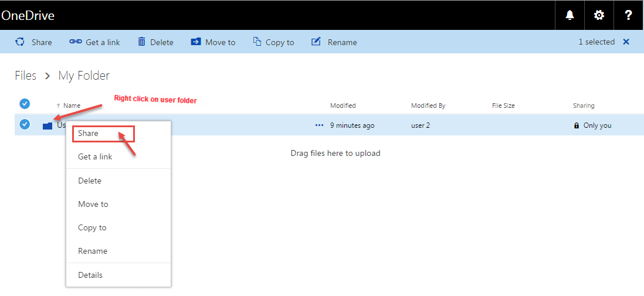The height and width of the screenshot is (296, 644).
Task: Sort by the File Size column header
Action: click(503, 106)
